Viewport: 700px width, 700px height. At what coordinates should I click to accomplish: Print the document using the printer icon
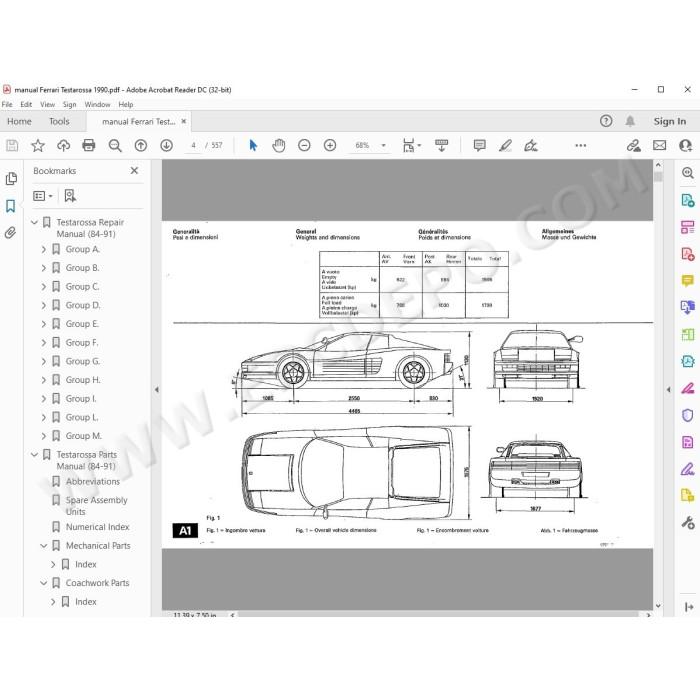tap(89, 145)
